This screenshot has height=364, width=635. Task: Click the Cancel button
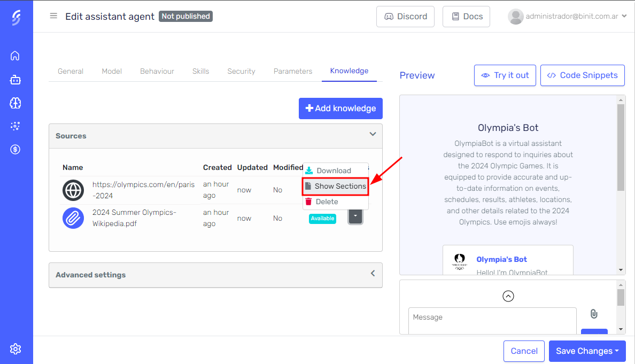pos(524,351)
